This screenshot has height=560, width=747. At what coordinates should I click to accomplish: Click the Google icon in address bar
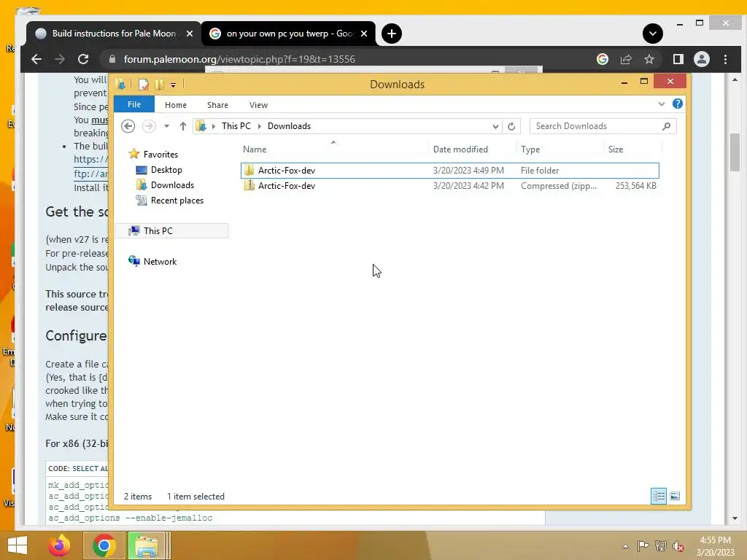pyautogui.click(x=602, y=59)
